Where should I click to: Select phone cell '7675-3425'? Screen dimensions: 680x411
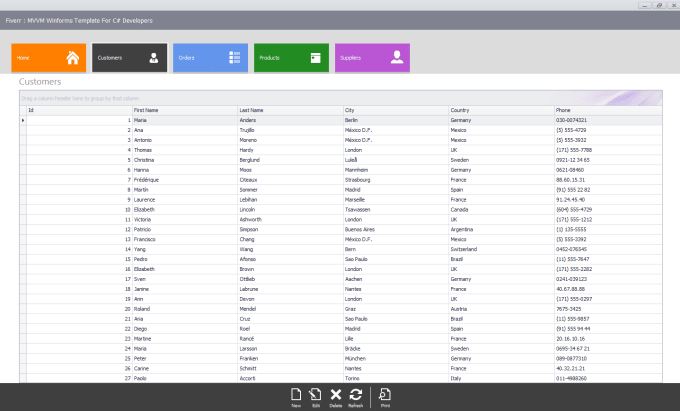pos(608,309)
